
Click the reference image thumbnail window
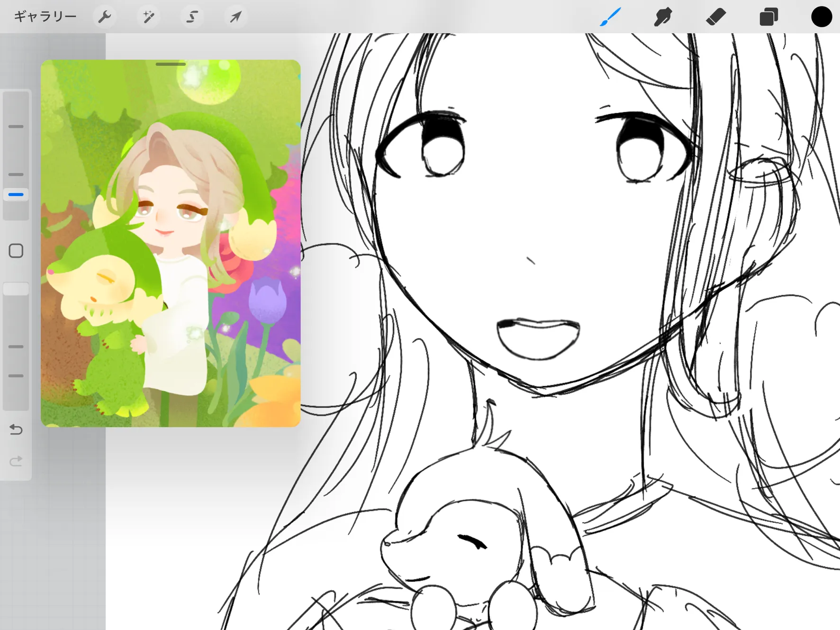coord(171,243)
